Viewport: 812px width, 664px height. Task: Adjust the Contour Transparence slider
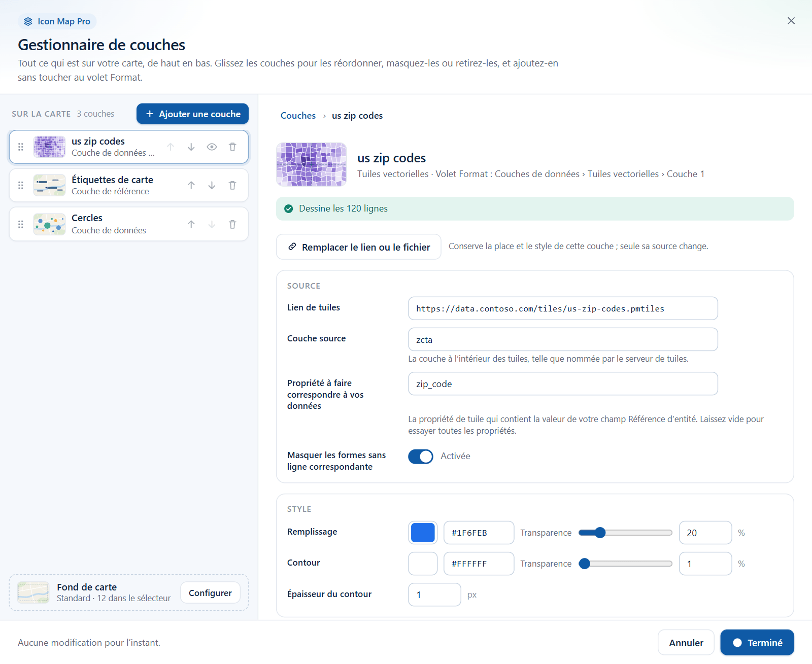click(x=625, y=564)
